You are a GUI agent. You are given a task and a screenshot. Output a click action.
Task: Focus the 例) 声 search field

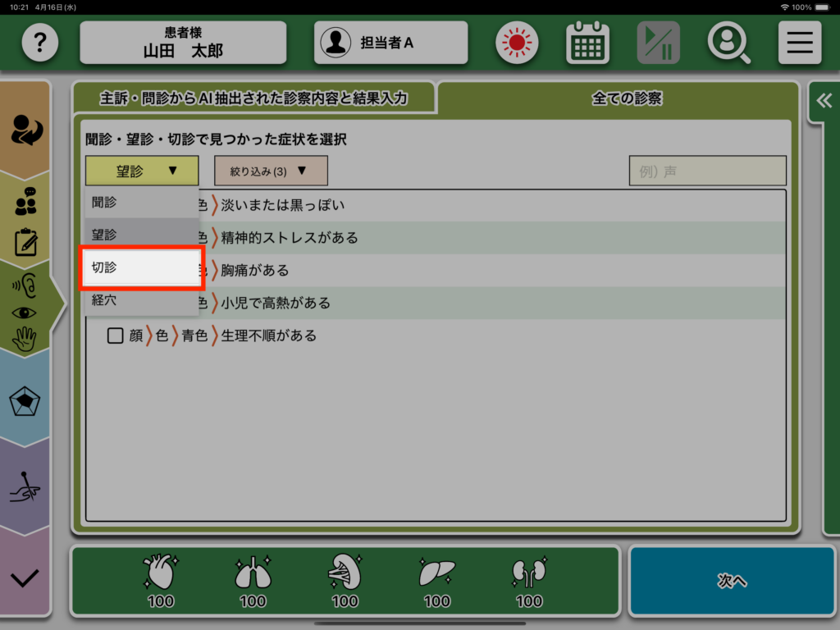(707, 171)
